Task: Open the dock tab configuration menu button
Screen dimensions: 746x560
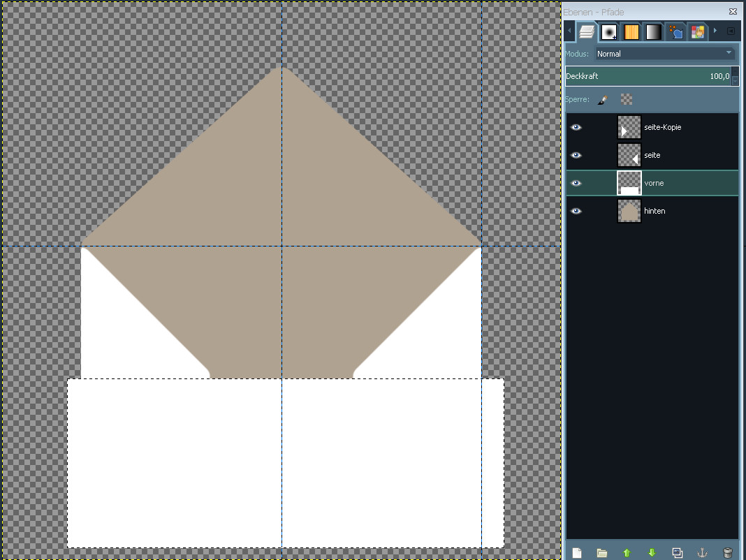Action: (x=731, y=31)
